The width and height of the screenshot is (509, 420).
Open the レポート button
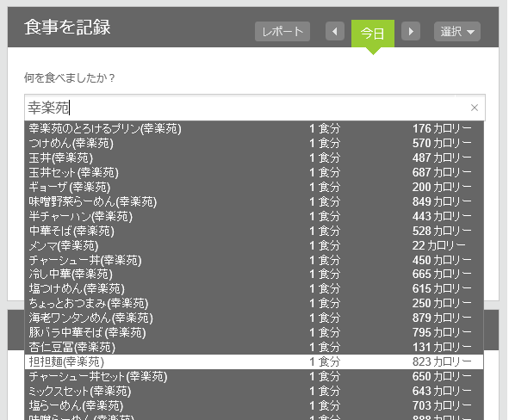282,32
